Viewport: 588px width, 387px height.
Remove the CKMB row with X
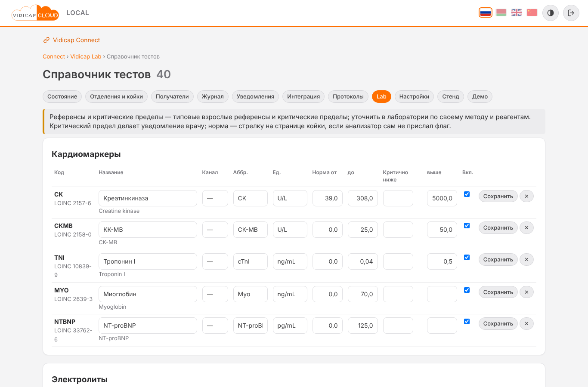[526, 227]
